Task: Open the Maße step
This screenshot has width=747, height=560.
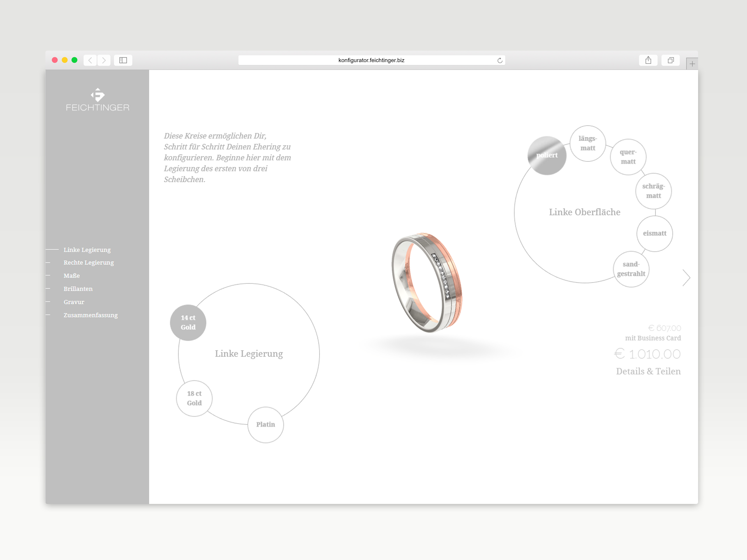Action: click(72, 276)
